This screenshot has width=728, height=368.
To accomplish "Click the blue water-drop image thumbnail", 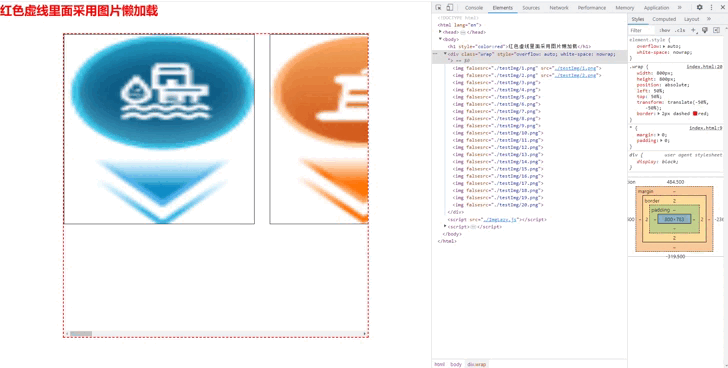I will (x=159, y=129).
